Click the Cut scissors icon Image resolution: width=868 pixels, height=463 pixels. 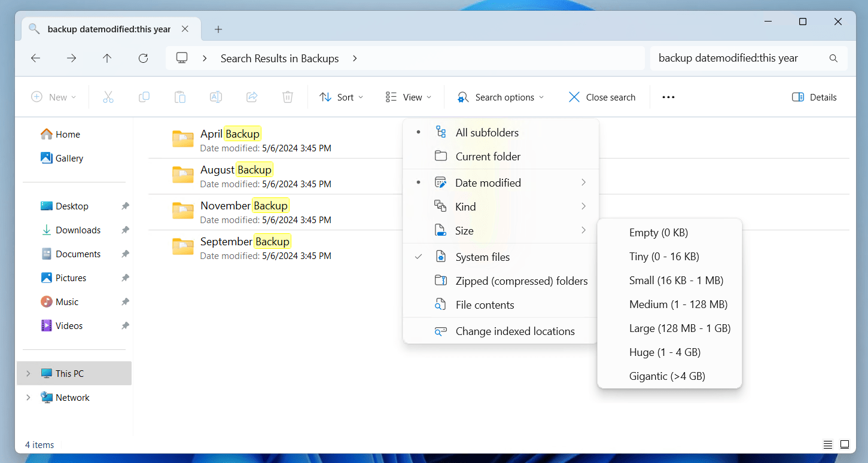[108, 97]
